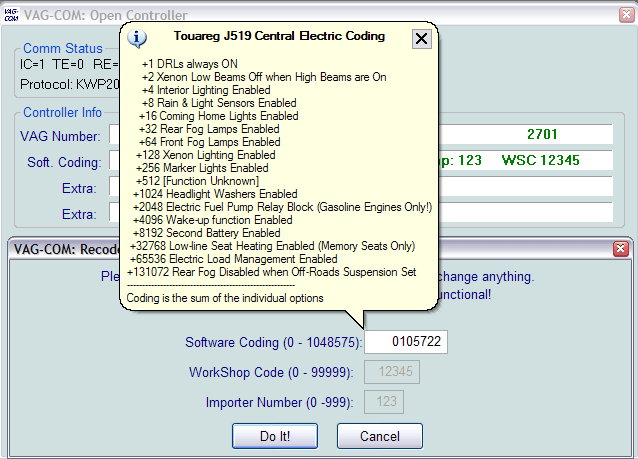This screenshot has width=638, height=459.
Task: Click the Soft. Coding field showing WSC 12345
Action: click(x=361, y=160)
